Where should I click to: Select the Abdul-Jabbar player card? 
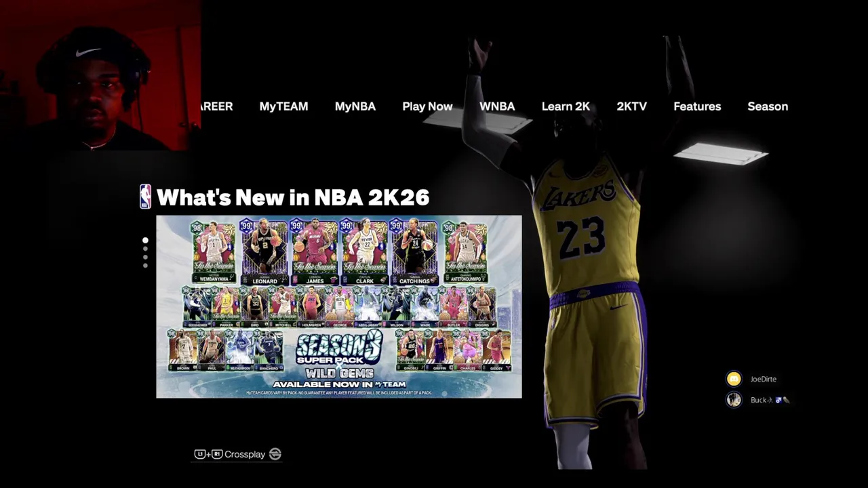pyautogui.click(x=368, y=307)
